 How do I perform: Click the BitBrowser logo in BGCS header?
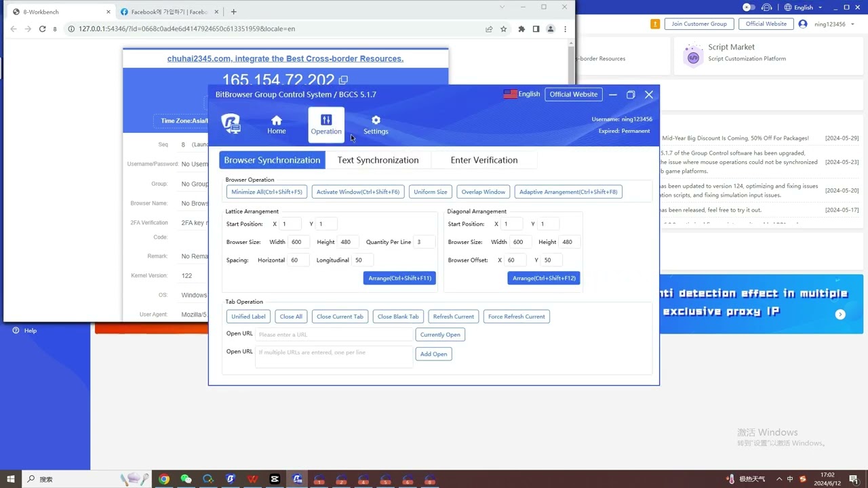pyautogui.click(x=231, y=124)
